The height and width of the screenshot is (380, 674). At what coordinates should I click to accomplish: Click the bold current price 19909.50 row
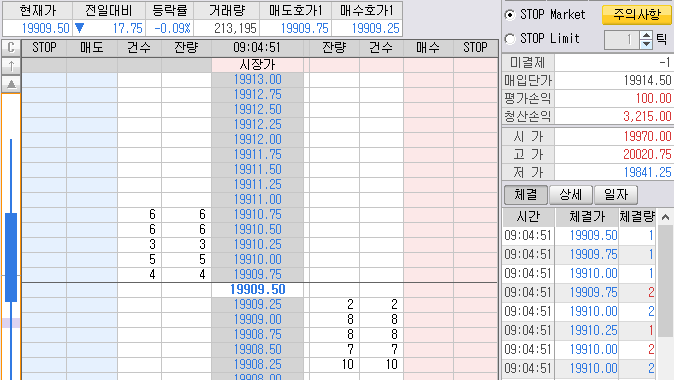point(257,290)
